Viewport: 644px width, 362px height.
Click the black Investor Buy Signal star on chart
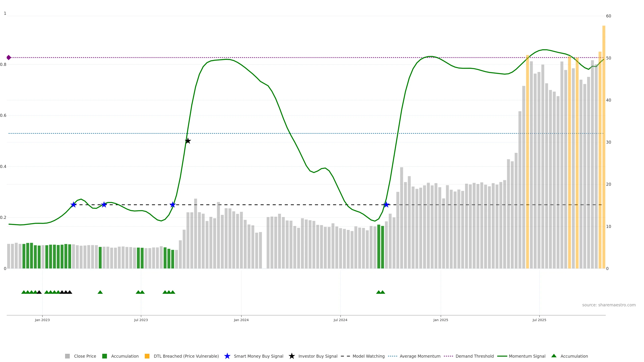[188, 141]
